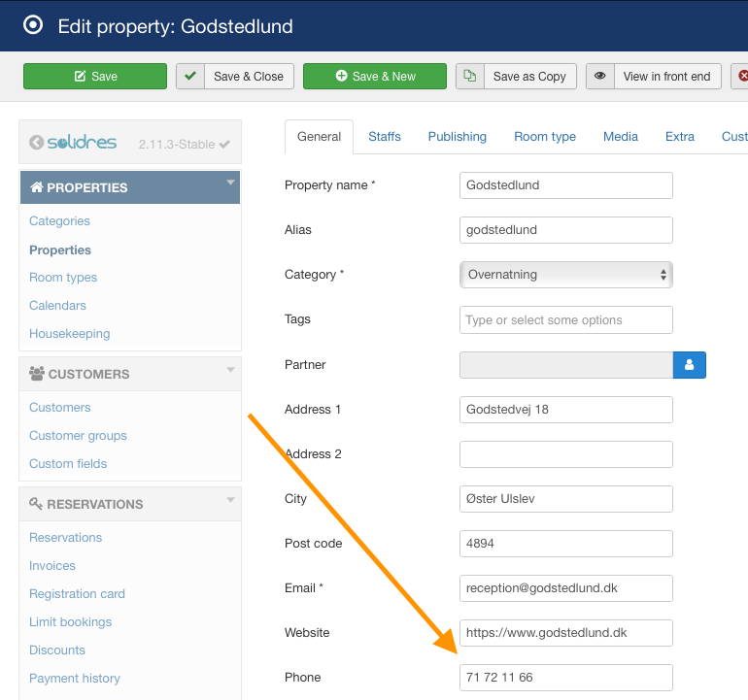Screen dimensions: 748x700
Task: Click the Save as Copy button
Action: point(517,77)
